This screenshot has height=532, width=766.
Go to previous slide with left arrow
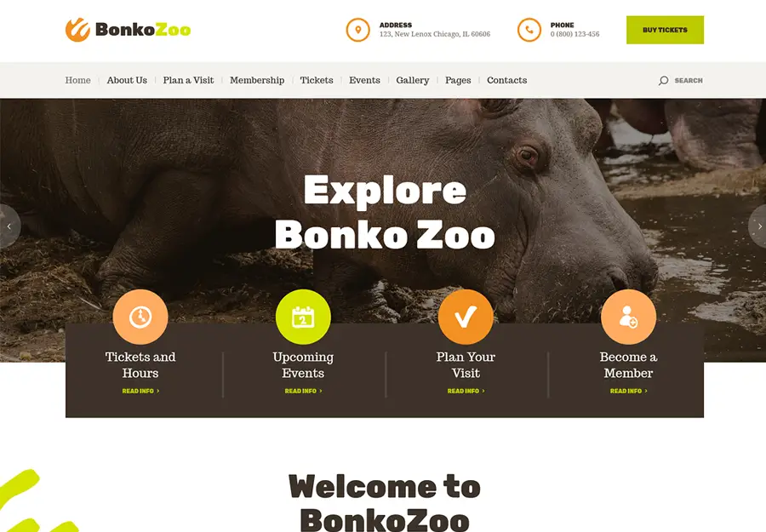(9, 226)
